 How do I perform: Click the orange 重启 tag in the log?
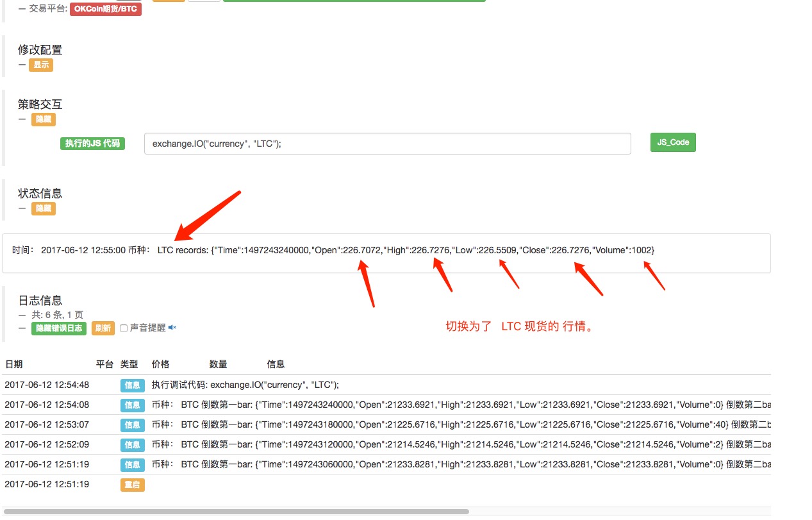tap(133, 485)
